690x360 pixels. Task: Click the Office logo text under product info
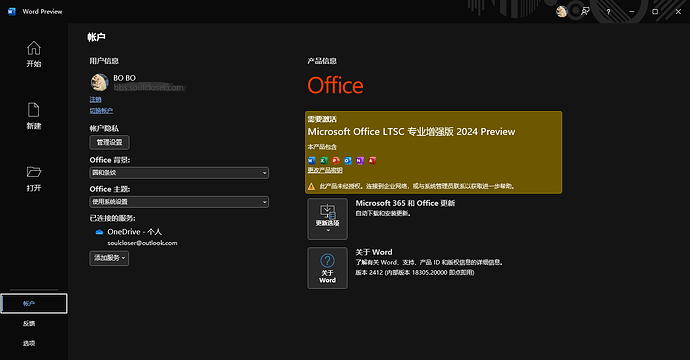point(335,85)
